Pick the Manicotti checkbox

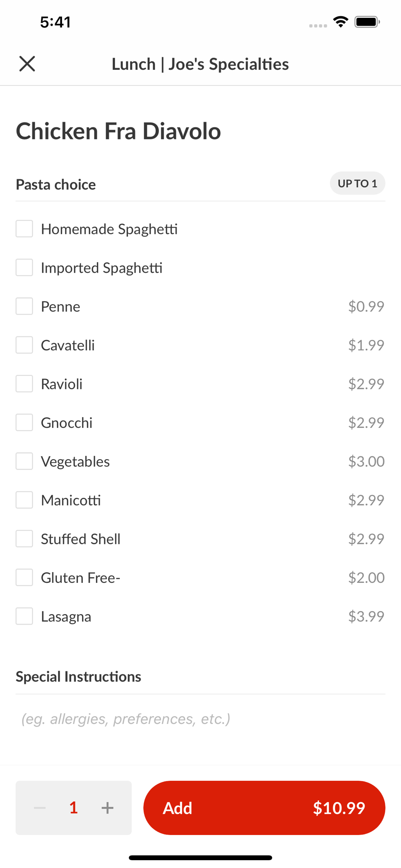(x=24, y=500)
